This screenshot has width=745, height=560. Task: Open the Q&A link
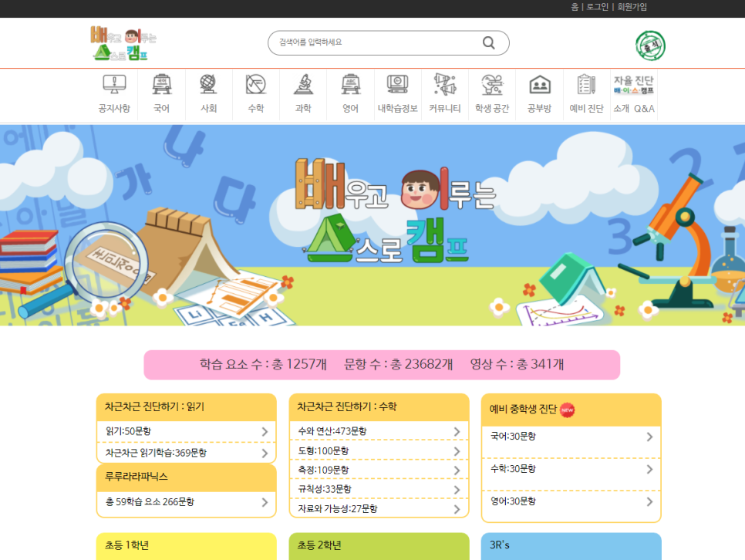[644, 109]
